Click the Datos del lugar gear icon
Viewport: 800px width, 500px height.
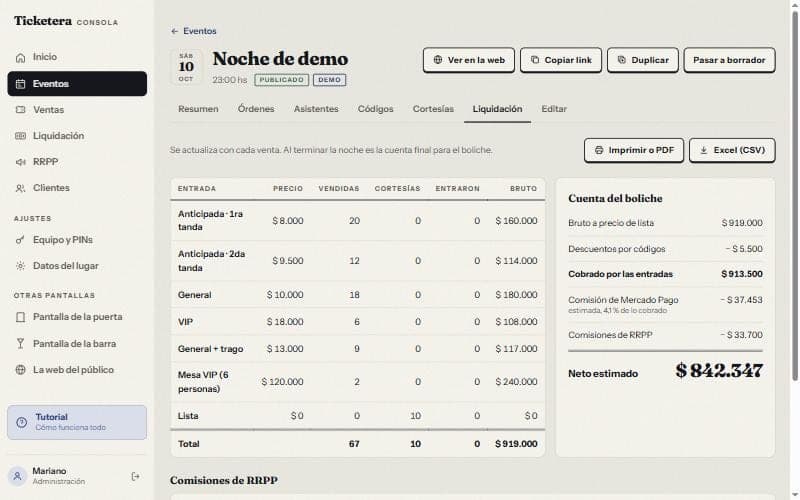(20, 266)
